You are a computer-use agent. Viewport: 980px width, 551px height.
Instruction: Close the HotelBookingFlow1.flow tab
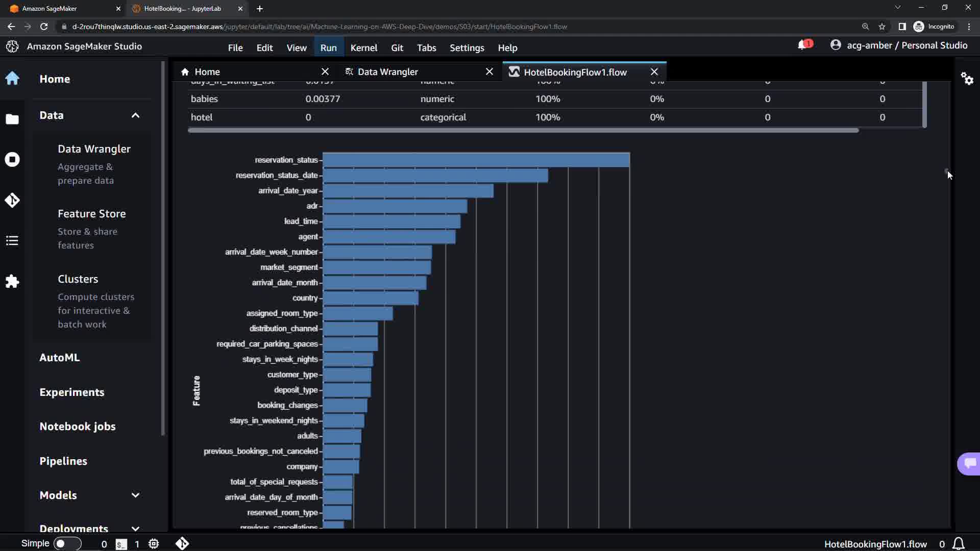[x=654, y=72]
